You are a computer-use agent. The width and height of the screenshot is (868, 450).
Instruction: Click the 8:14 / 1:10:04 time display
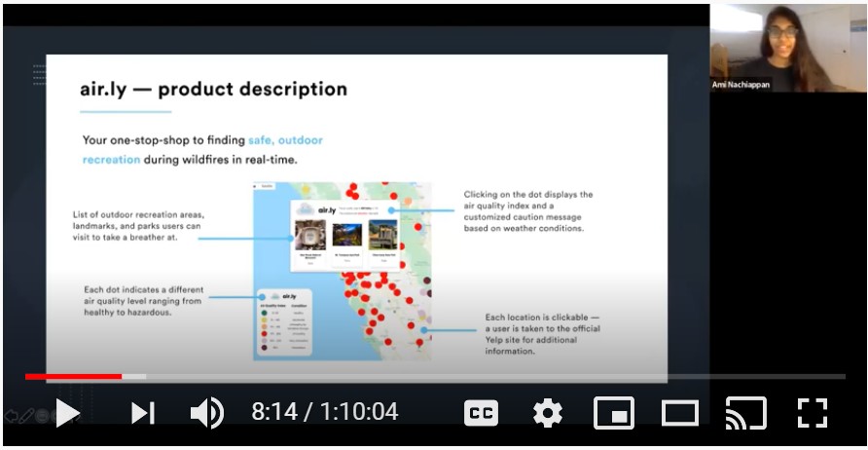(x=325, y=412)
